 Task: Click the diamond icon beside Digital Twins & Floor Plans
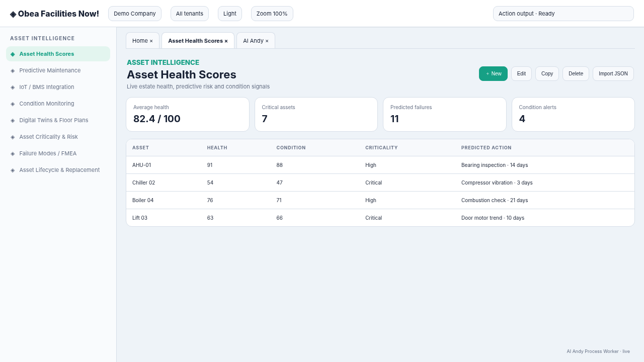click(x=13, y=120)
